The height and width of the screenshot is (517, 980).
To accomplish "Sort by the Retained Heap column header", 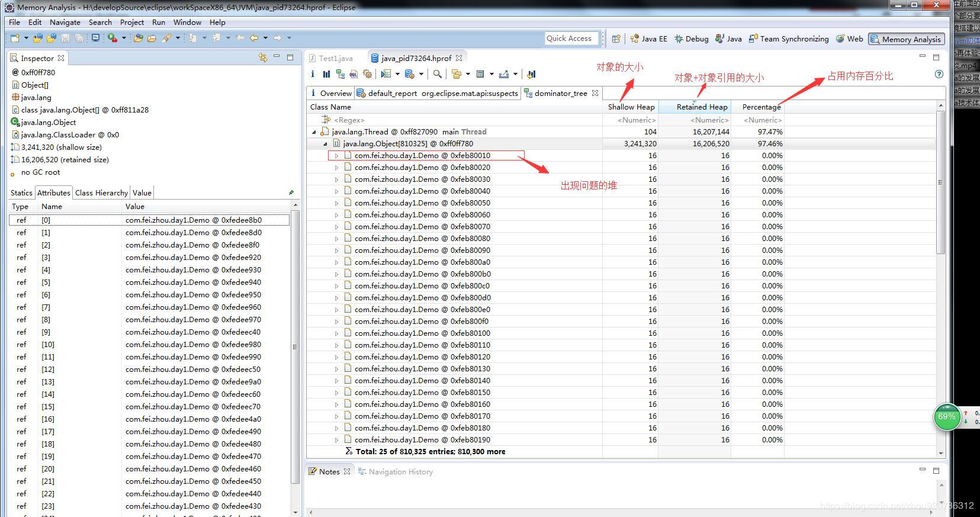I will click(695, 107).
